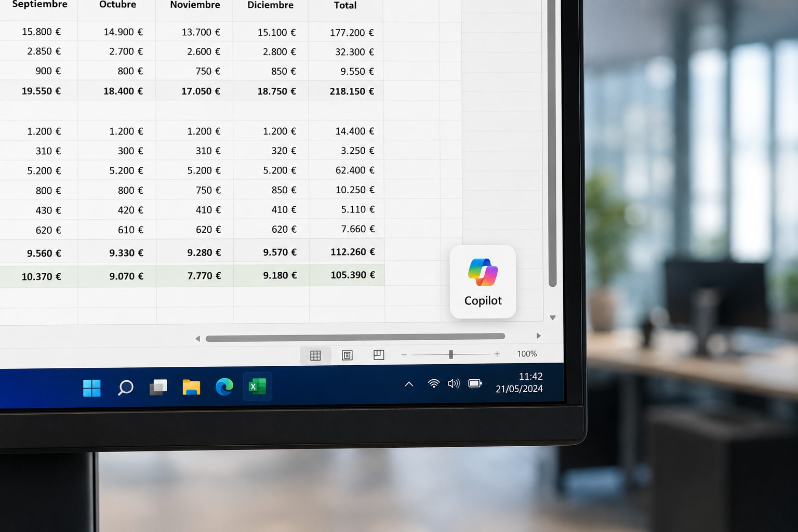The image size is (798, 532).
Task: Click the zoom slider handle
Action: tap(451, 354)
